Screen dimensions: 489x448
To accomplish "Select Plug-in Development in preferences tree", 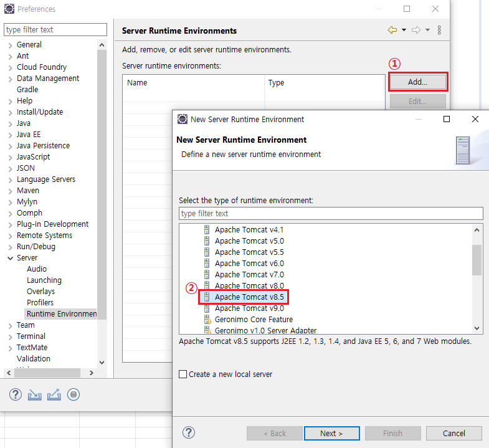I will pyautogui.click(x=53, y=224).
